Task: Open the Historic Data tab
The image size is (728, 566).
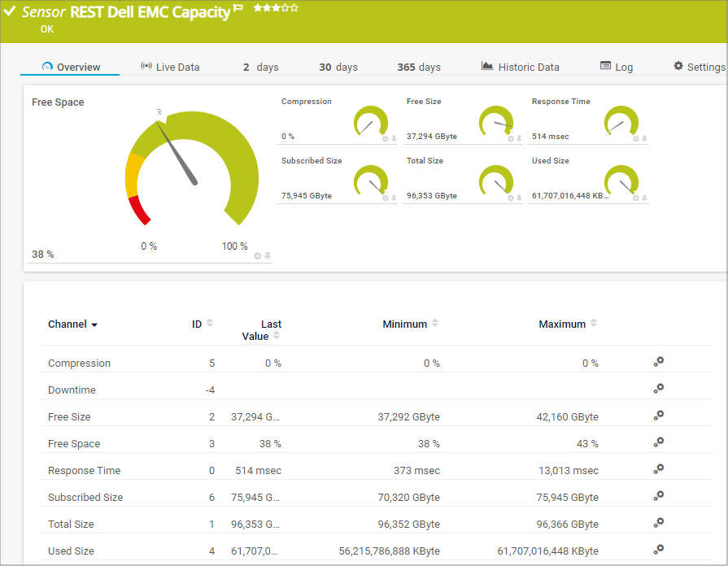Action: pyautogui.click(x=520, y=67)
